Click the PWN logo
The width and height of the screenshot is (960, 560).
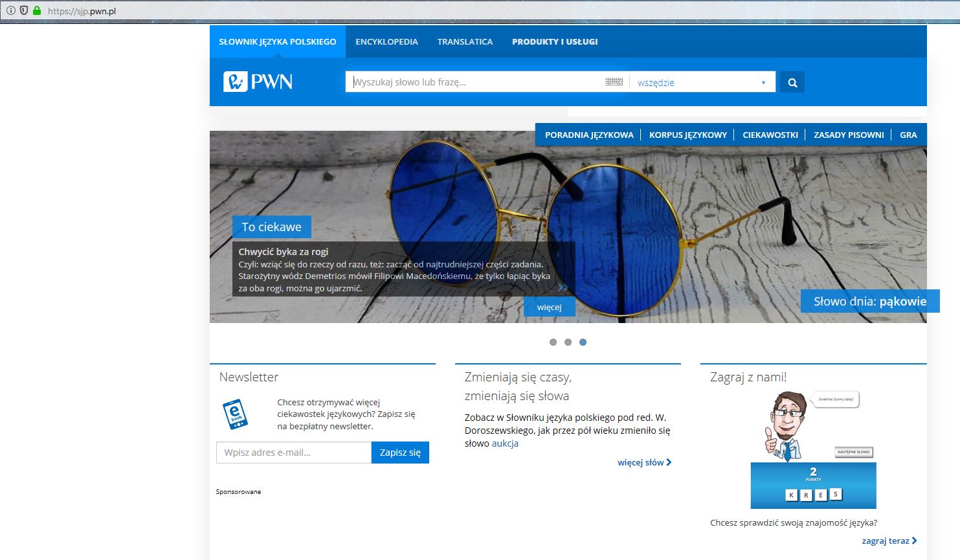[x=258, y=82]
